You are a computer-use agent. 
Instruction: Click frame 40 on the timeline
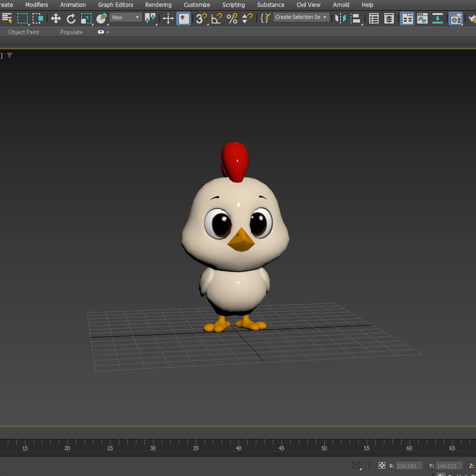(x=238, y=448)
